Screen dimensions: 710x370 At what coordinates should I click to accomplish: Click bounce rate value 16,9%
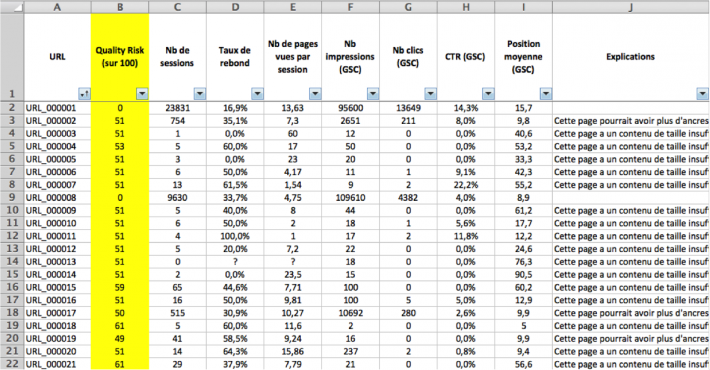tap(235, 108)
